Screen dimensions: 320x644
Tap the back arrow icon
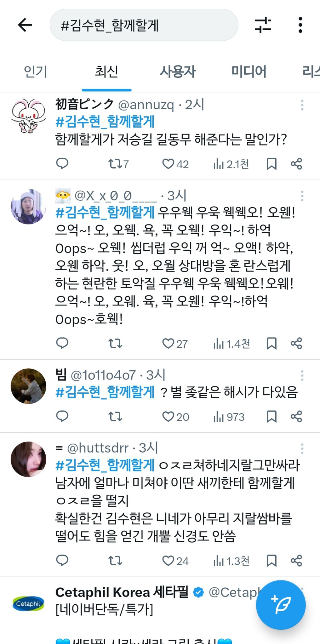[25, 25]
